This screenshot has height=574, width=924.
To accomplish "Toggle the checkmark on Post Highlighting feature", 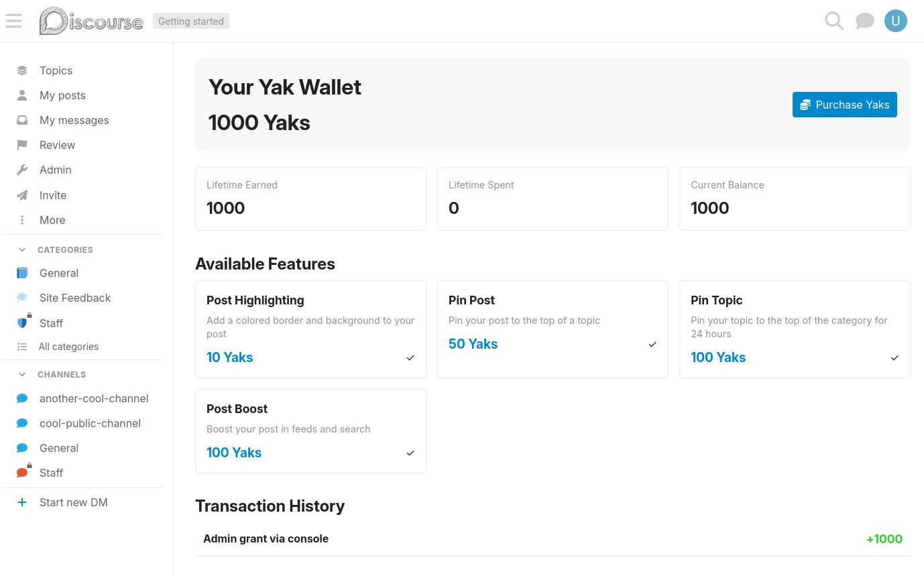I will pyautogui.click(x=410, y=358).
